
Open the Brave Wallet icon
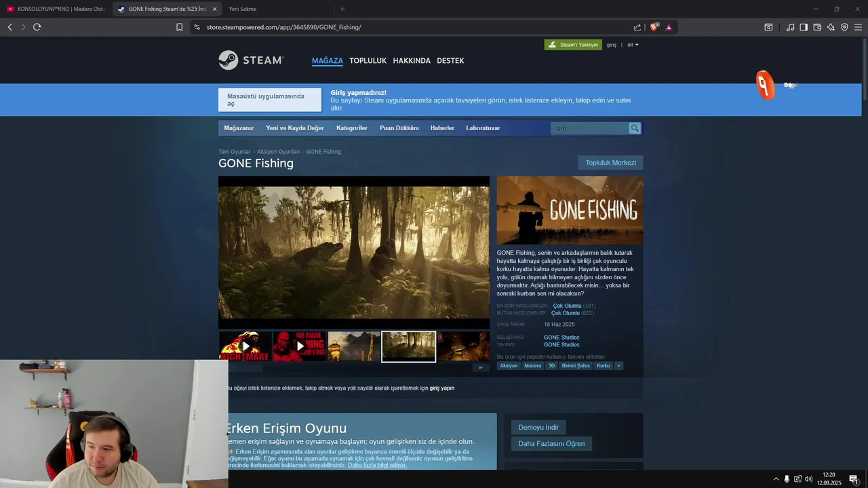click(817, 27)
